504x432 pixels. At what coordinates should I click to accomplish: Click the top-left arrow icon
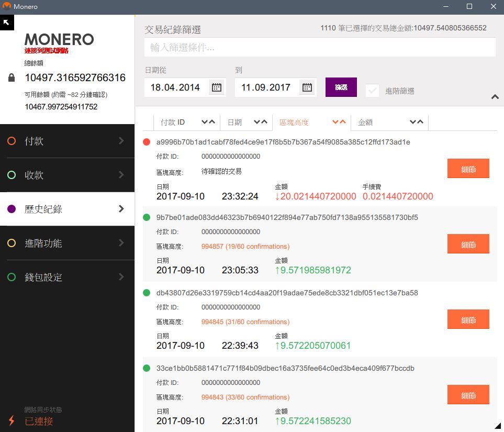[x=7, y=23]
